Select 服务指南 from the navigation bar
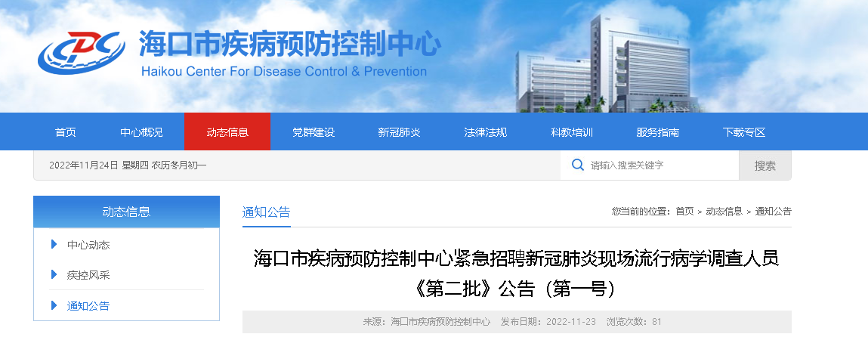Viewport: 868px width, 337px height. 658,132
